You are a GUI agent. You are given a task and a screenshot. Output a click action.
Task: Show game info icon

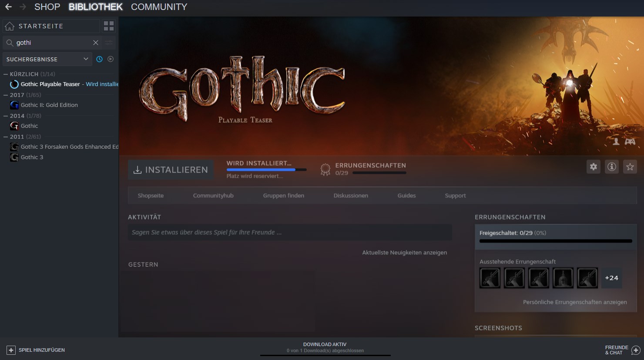pyautogui.click(x=612, y=167)
